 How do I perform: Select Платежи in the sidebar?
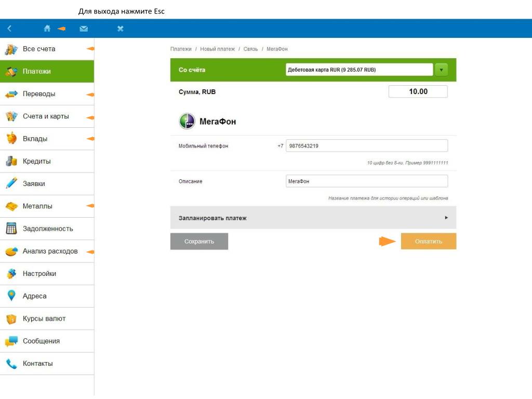pos(47,71)
